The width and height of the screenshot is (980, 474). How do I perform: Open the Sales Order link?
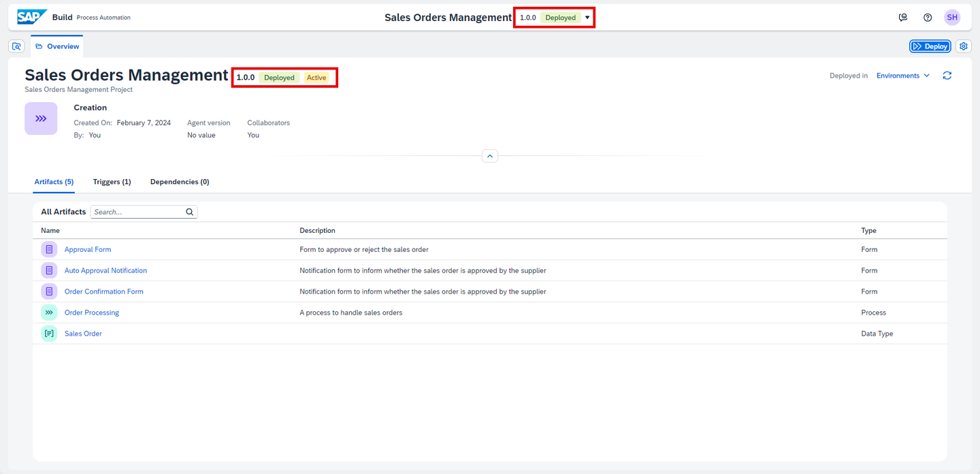[x=83, y=334]
